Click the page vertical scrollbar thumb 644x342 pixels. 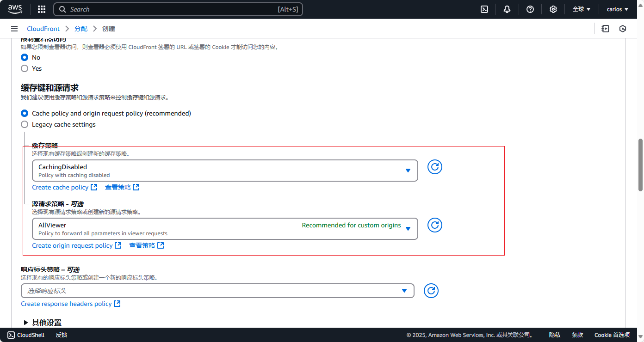pos(641,165)
